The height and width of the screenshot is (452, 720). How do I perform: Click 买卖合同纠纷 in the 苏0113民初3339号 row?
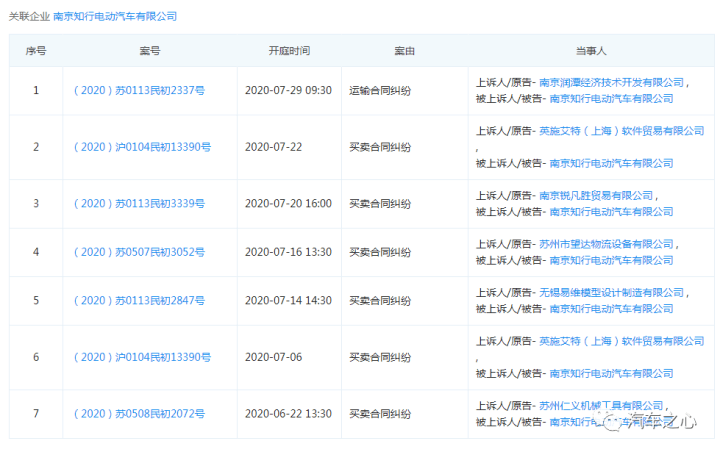pyautogui.click(x=380, y=203)
